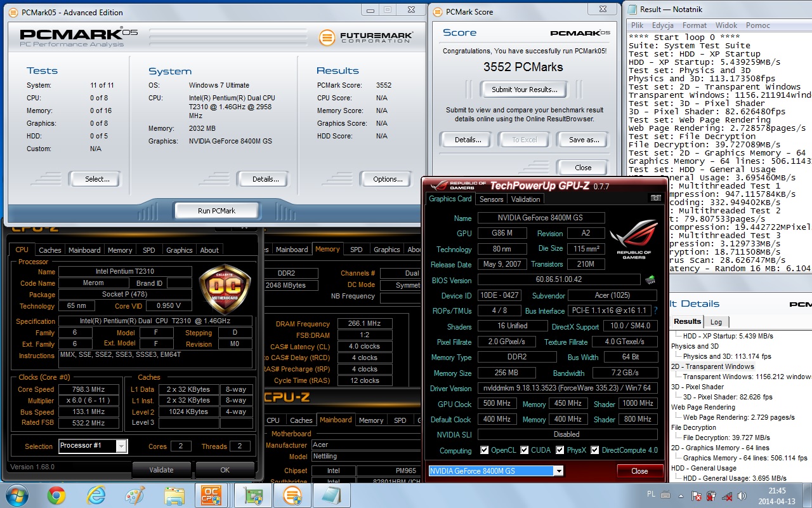Click the GPU-Z screenshot camera icon

click(x=655, y=198)
